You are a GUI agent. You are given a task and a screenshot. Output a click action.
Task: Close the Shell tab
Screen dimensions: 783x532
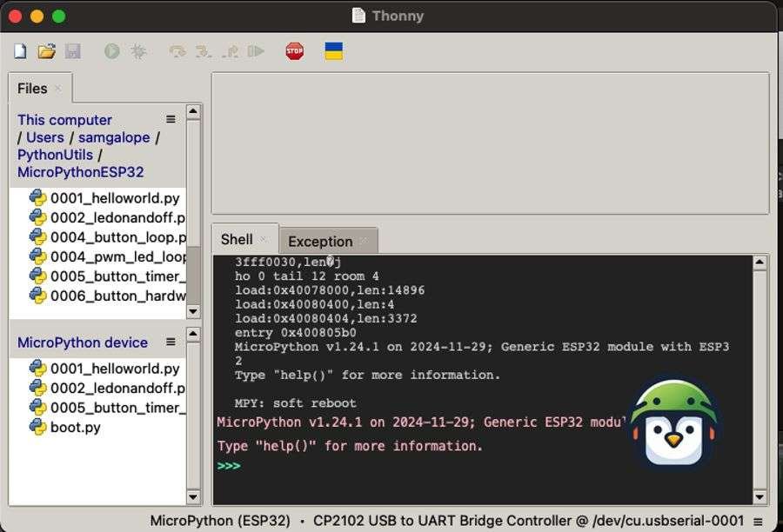263,240
